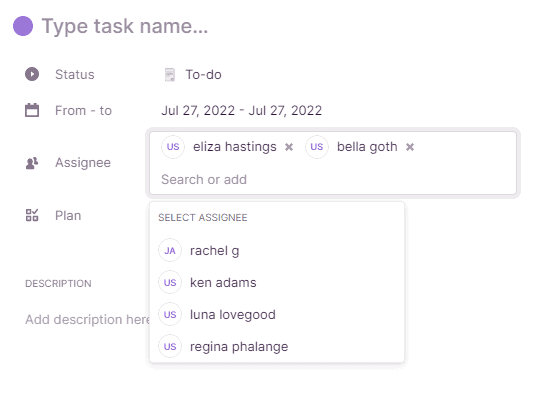Select ken adams as assignee
Image resolution: width=542 pixels, height=402 pixels.
click(277, 282)
